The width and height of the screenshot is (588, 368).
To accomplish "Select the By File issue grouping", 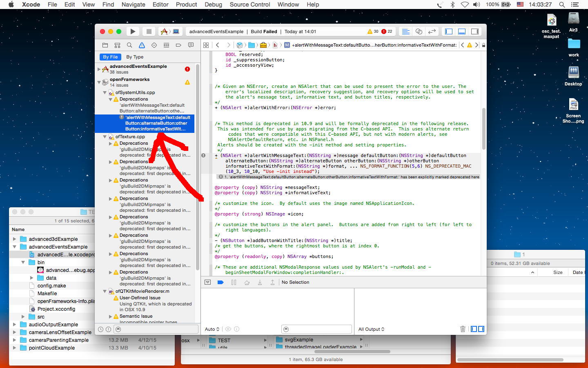I will tap(110, 57).
